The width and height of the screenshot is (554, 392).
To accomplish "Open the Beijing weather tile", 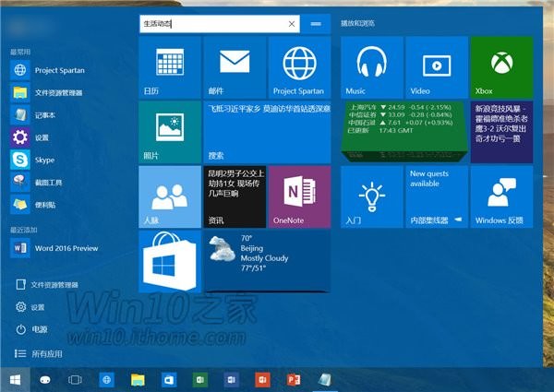I will 266,261.
